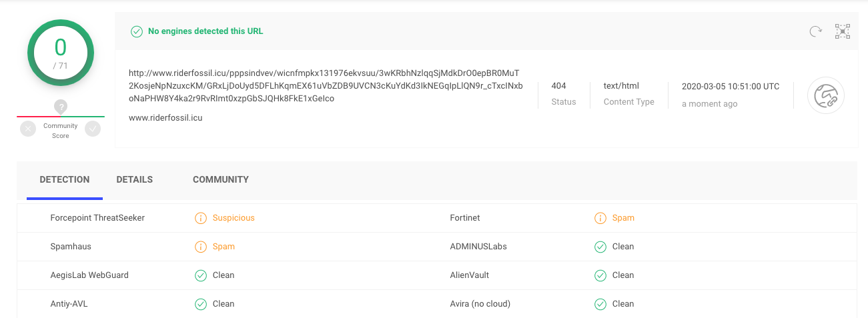Select the Detection tab

65,179
